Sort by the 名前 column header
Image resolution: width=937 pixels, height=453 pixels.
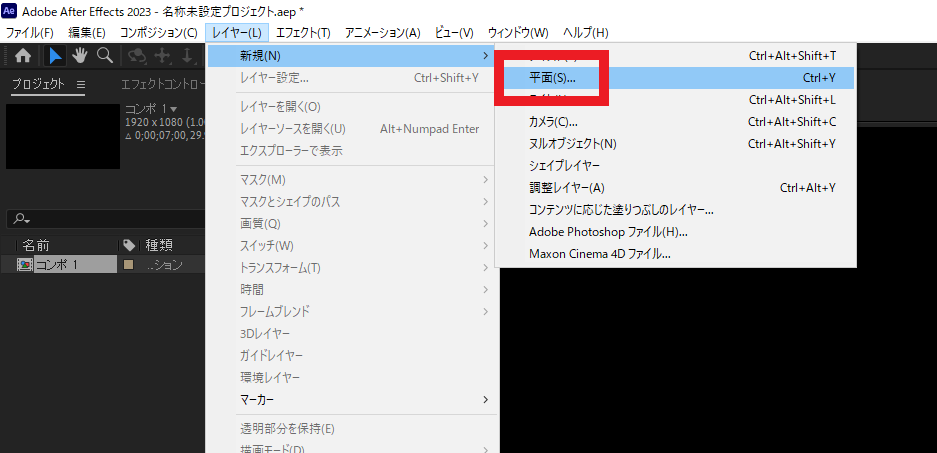36,245
